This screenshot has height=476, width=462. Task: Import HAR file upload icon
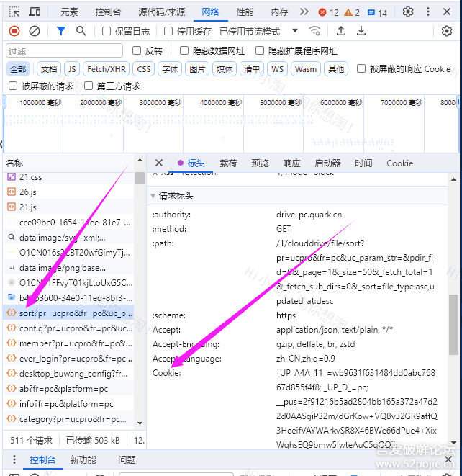341,31
